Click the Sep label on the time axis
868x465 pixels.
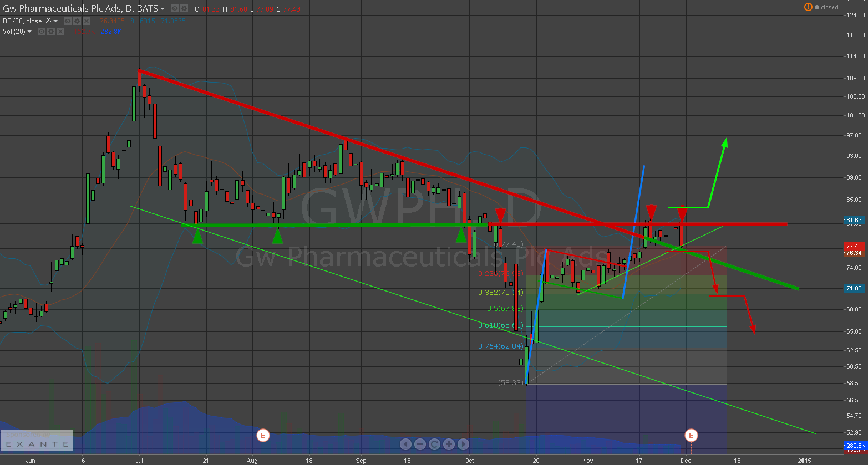361,461
